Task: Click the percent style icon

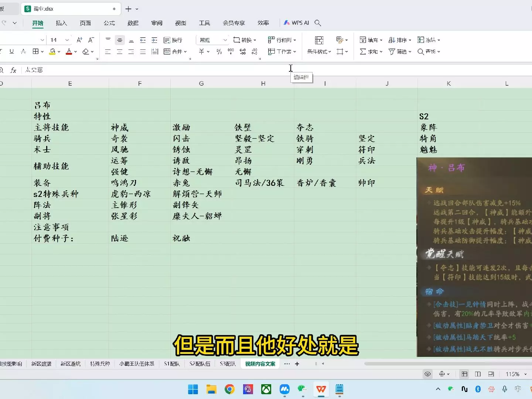Action: click(x=219, y=52)
